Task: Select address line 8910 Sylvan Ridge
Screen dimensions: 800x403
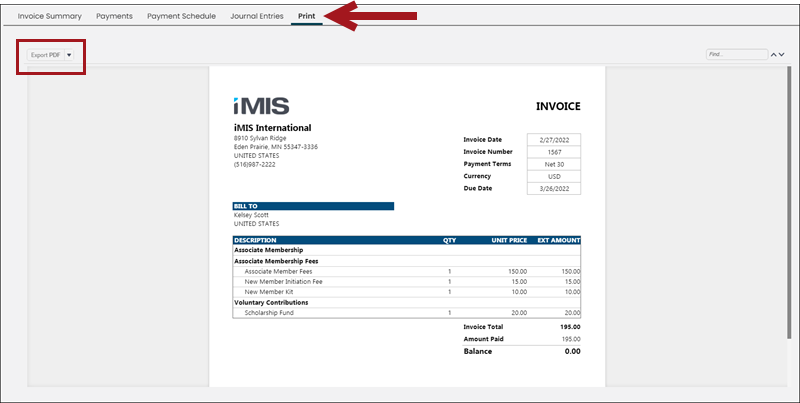Action: (x=260, y=138)
